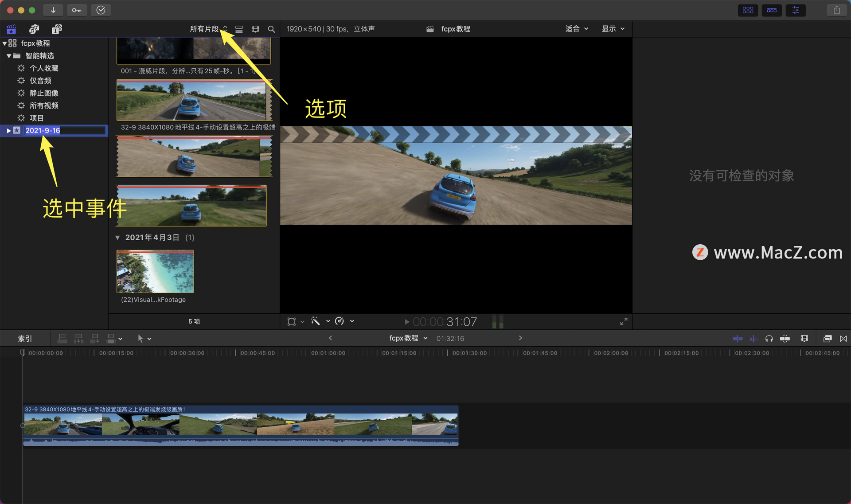Screen dimensions: 851x504
Task: Open the titles and generators sidebar
Action: tap(57, 29)
